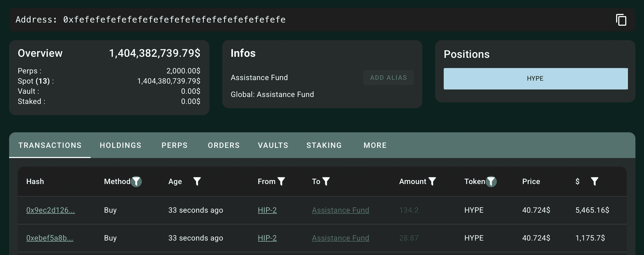
Task: Copy the address using the copy icon
Action: [x=621, y=20]
